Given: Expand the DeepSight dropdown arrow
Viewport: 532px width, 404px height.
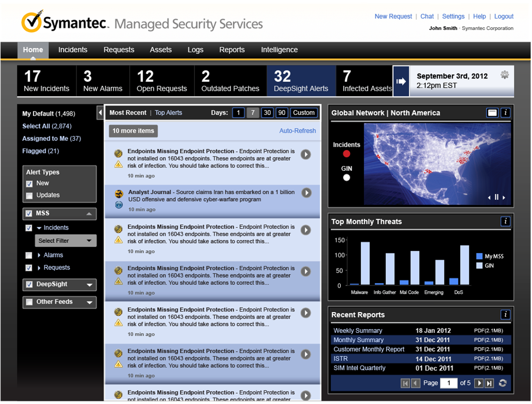Looking at the screenshot, I should (x=89, y=285).
